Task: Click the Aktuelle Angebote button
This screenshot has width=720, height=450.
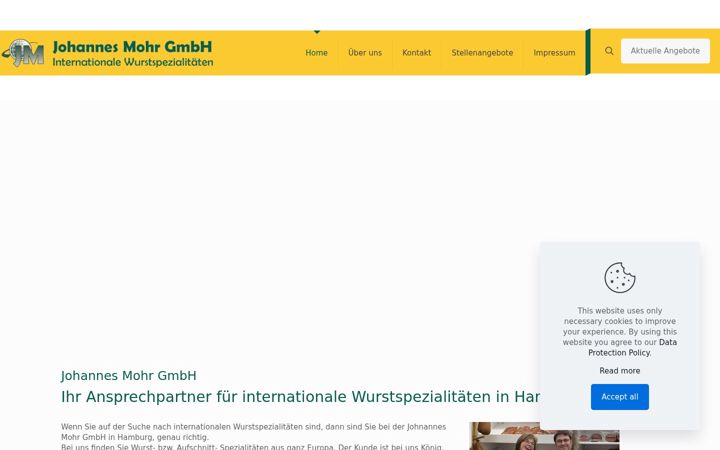Action: tap(665, 51)
